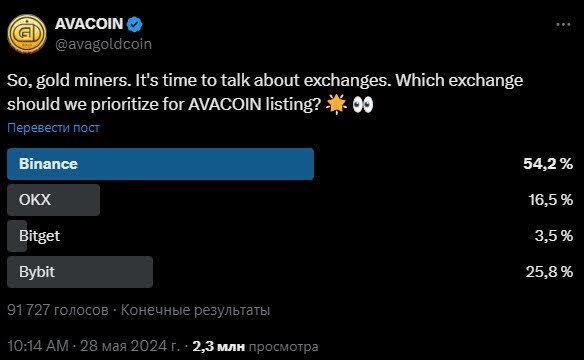Select the Binance poll result bar

click(x=161, y=164)
